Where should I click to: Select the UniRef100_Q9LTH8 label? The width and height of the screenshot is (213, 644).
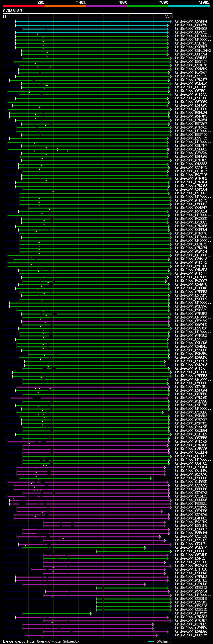[191, 98]
